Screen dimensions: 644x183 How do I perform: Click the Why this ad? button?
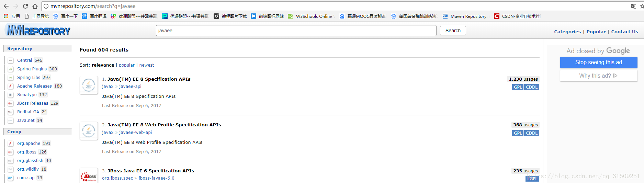point(599,76)
